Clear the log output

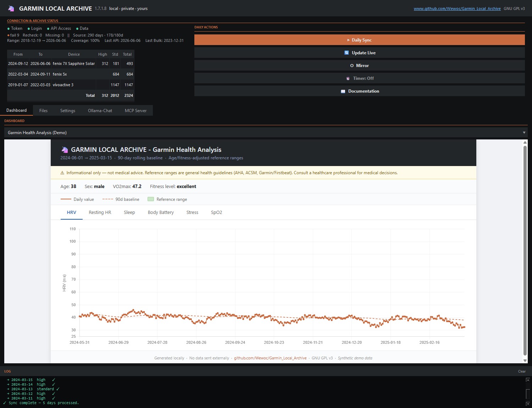click(x=522, y=371)
